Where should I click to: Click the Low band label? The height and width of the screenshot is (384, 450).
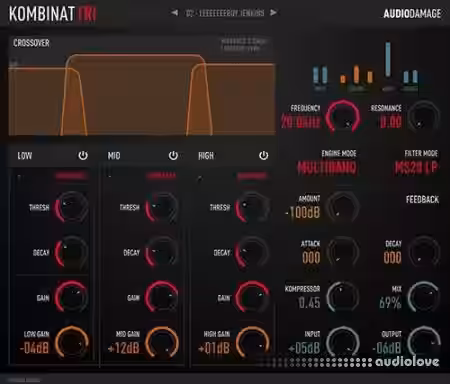(25, 156)
